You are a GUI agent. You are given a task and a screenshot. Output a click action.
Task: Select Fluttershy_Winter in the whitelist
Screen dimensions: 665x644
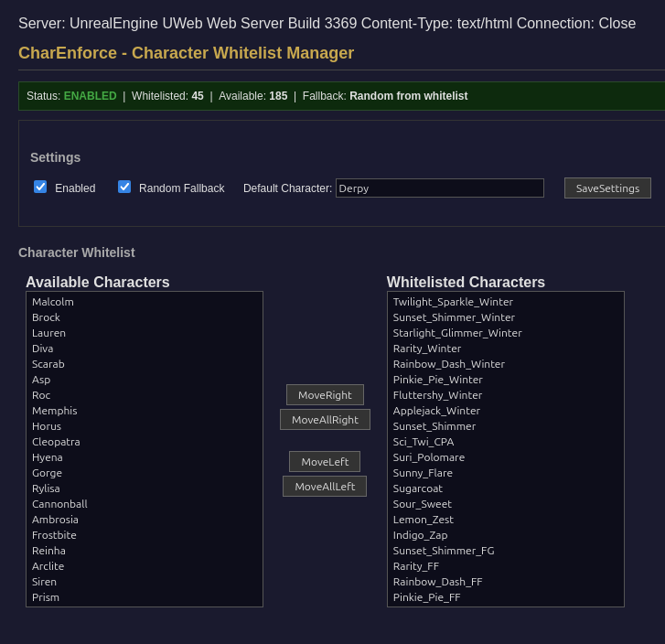point(506,395)
